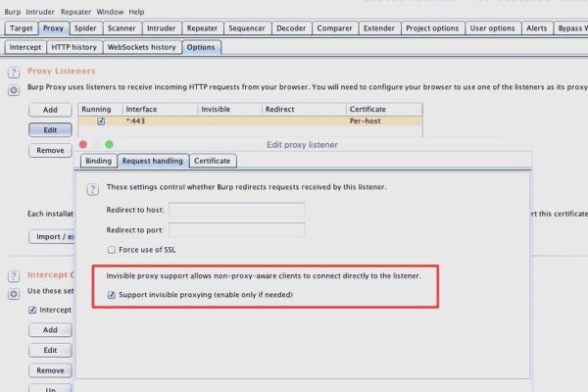
Task: Switch to the Binding tab
Action: (98, 160)
